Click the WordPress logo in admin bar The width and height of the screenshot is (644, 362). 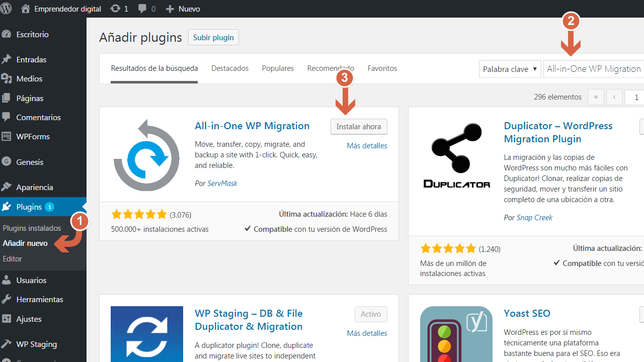coord(6,9)
